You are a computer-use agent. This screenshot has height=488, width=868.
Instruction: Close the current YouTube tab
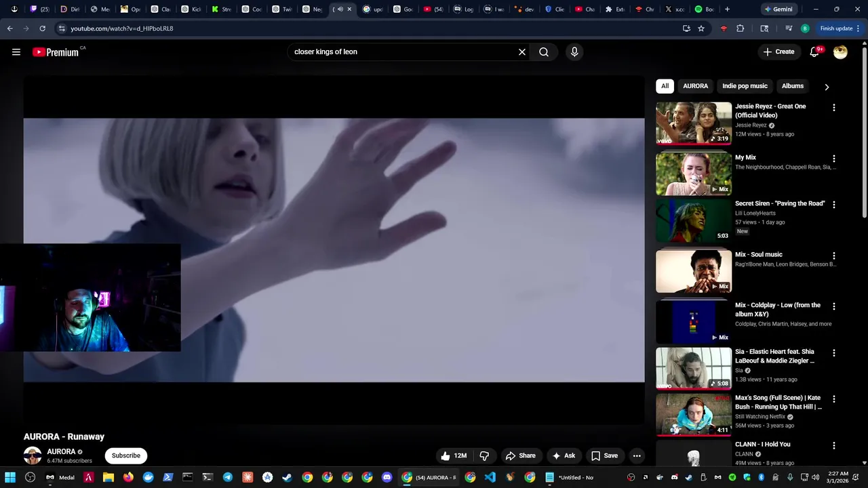pos(349,9)
